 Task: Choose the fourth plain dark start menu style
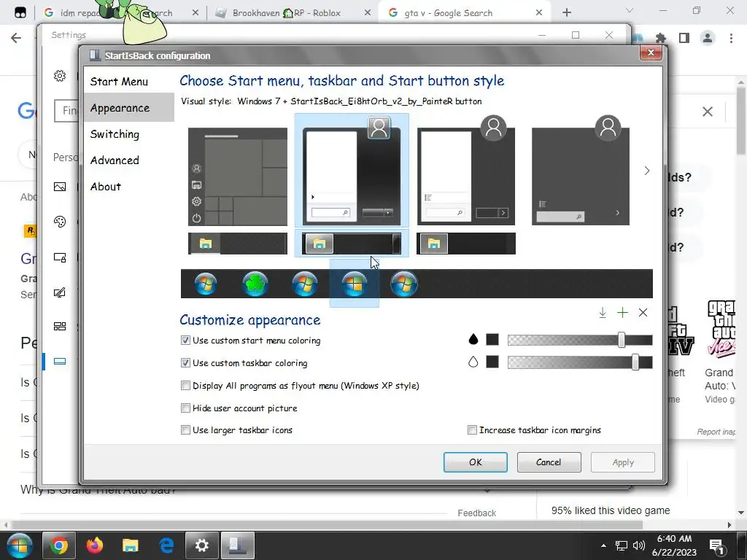[x=580, y=170]
